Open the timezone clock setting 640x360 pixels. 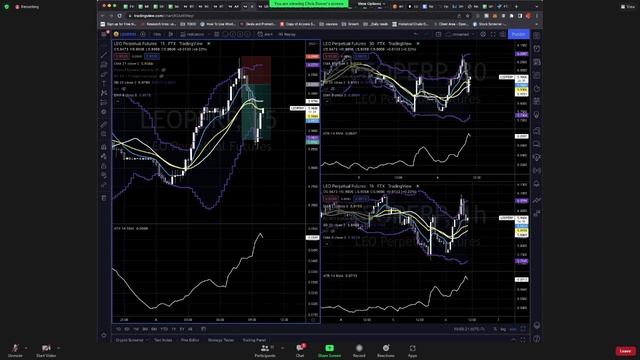coord(469,329)
